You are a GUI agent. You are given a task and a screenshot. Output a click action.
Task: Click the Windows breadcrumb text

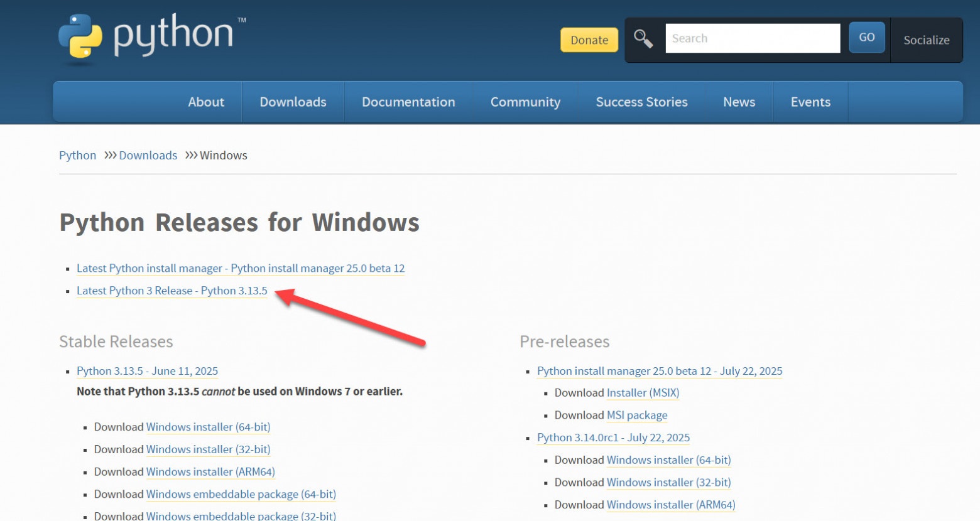tap(224, 155)
